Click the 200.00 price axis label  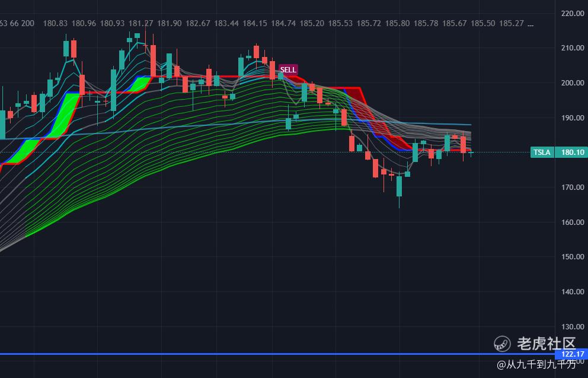tap(573, 83)
